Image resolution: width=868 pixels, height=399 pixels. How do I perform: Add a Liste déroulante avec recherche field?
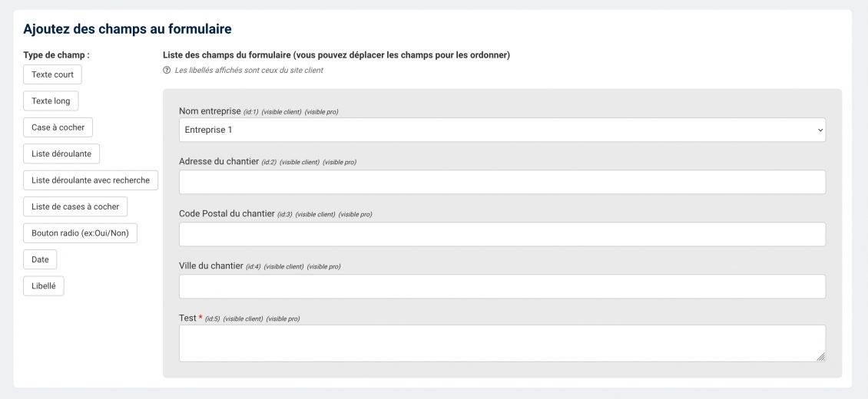pyautogui.click(x=91, y=180)
